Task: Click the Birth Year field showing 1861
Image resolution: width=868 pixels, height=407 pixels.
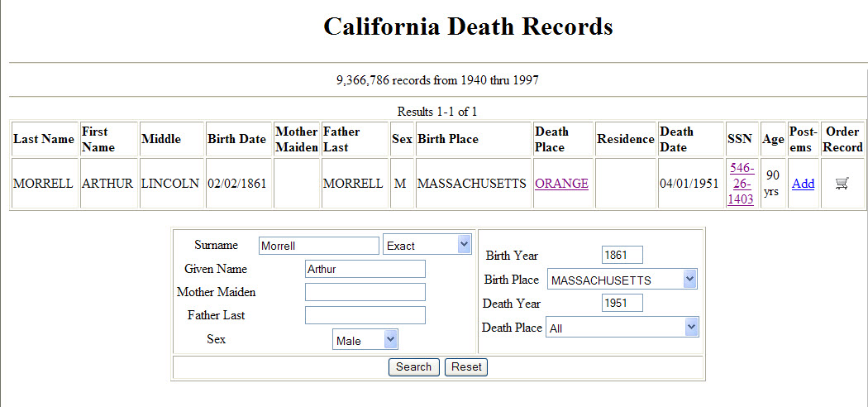Action: pyautogui.click(x=622, y=256)
